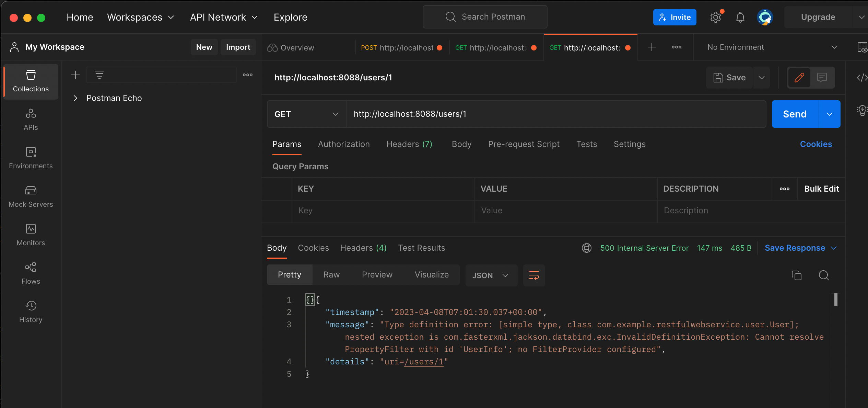Click the request URL input field

[x=554, y=114]
